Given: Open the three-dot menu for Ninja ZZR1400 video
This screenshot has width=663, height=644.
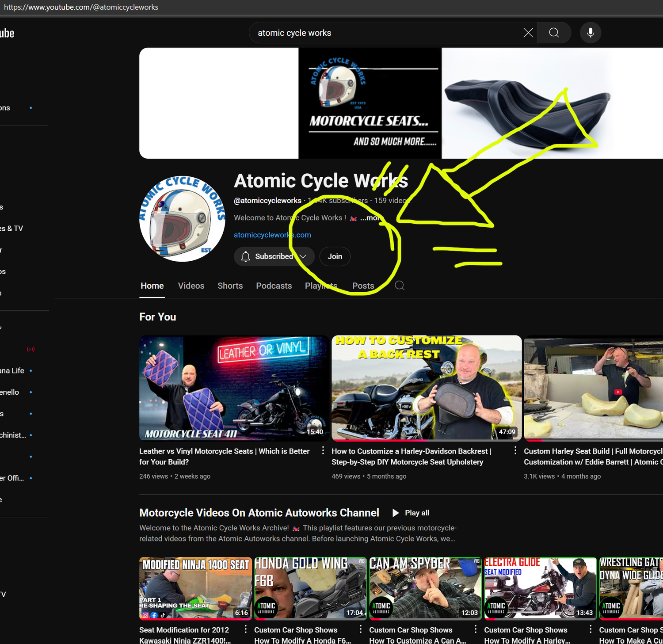Looking at the screenshot, I should (x=246, y=629).
